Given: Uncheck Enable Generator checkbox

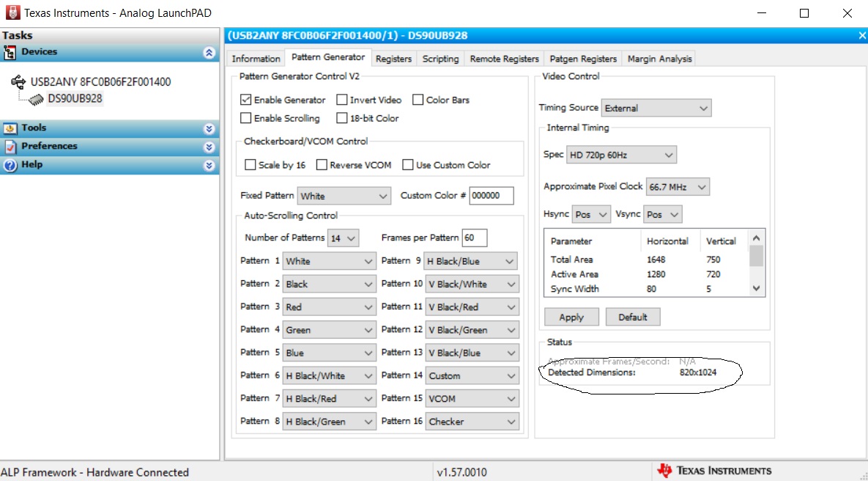Looking at the screenshot, I should 246,100.
